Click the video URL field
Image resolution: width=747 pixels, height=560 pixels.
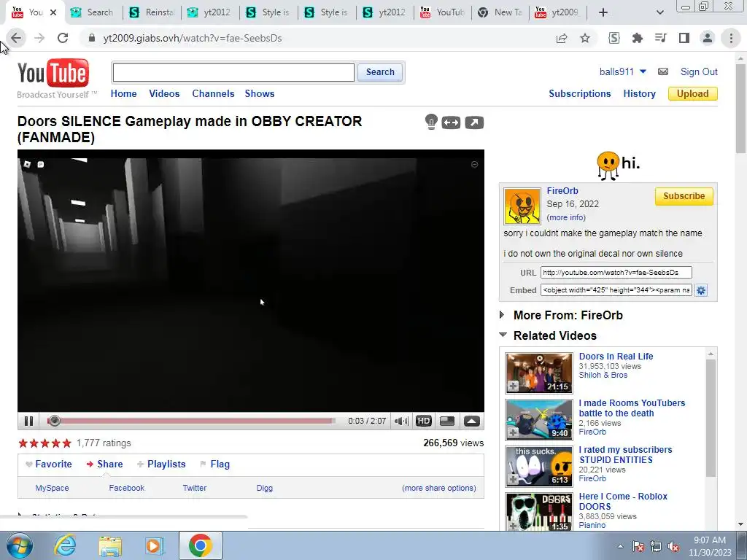[x=616, y=273]
